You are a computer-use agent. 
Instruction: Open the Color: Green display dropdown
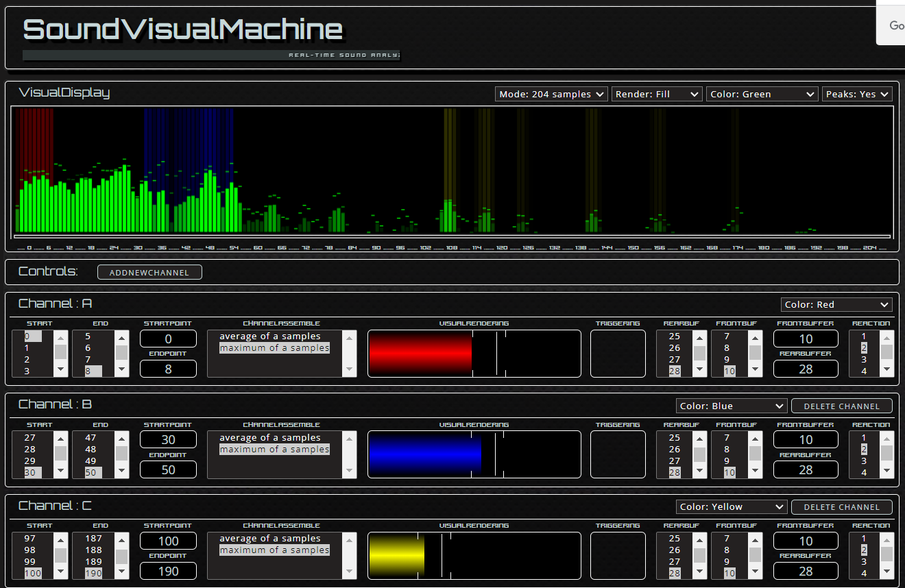click(x=762, y=94)
